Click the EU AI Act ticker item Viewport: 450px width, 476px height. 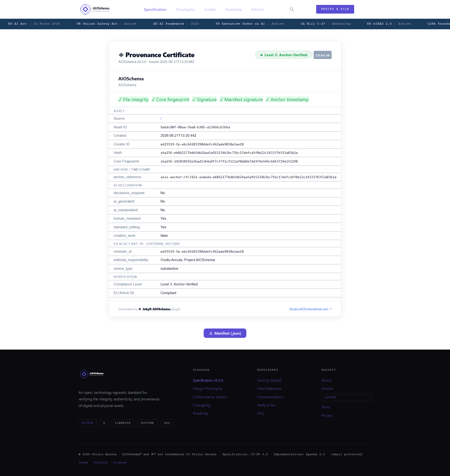point(34,24)
